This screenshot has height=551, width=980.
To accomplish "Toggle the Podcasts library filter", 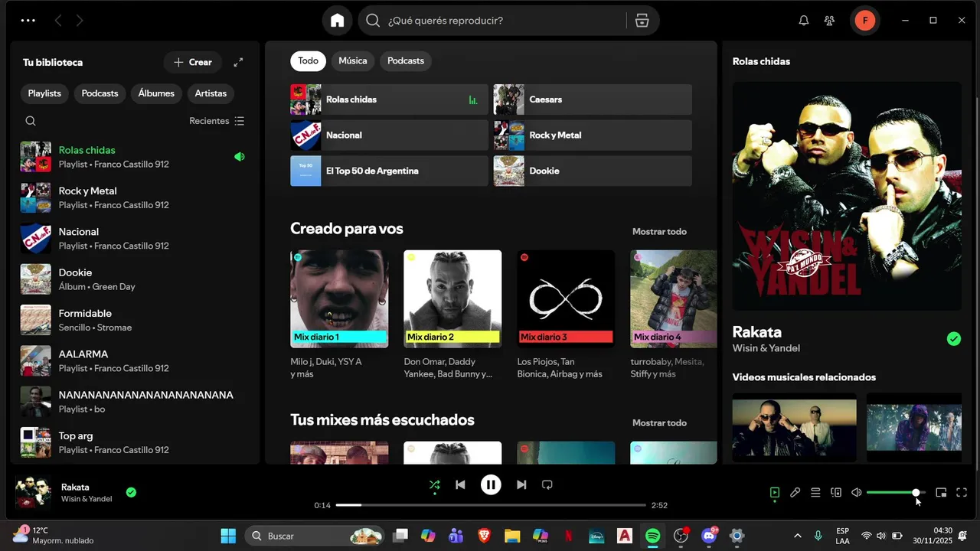I will tap(100, 93).
